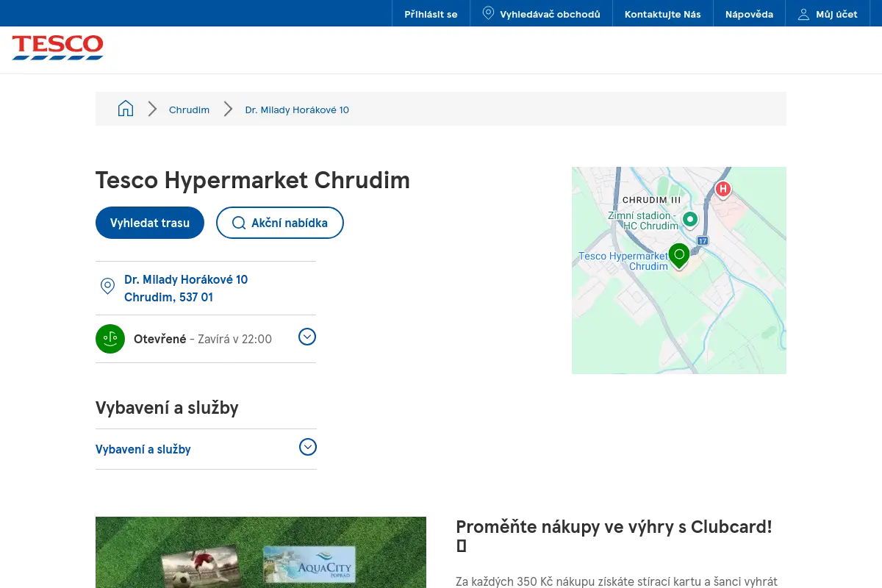
Task: Open Kontaktujte Nás in top menu
Action: point(663,14)
